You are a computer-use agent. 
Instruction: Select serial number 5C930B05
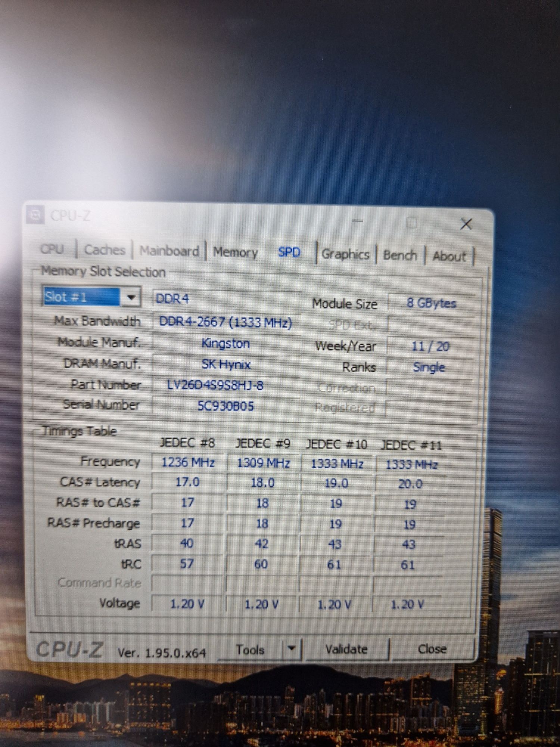pos(226,406)
